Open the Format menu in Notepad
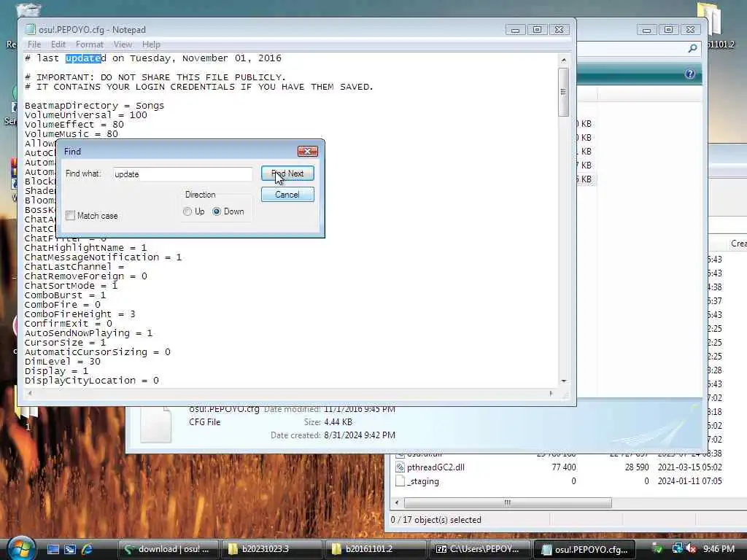 [x=89, y=44]
